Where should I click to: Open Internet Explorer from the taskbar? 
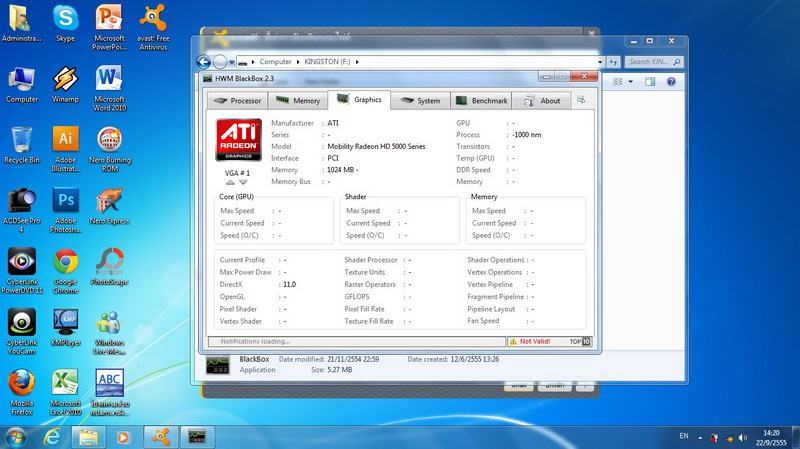click(x=52, y=437)
